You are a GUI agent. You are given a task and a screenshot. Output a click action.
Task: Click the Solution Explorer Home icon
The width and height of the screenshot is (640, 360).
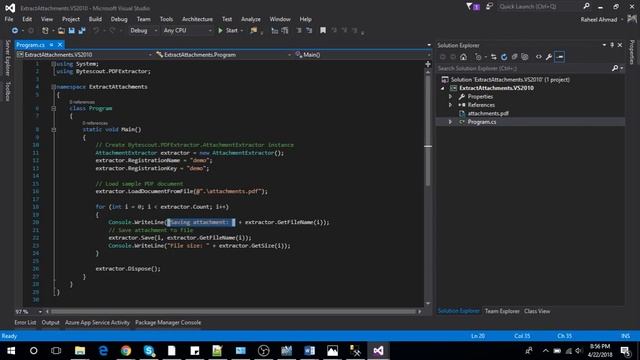[x=463, y=57]
